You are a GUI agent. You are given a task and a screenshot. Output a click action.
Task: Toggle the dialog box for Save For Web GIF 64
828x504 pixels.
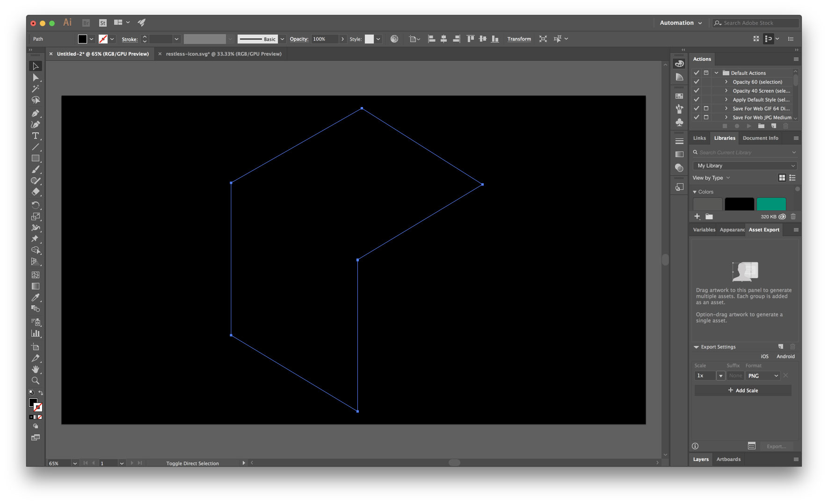coord(707,108)
